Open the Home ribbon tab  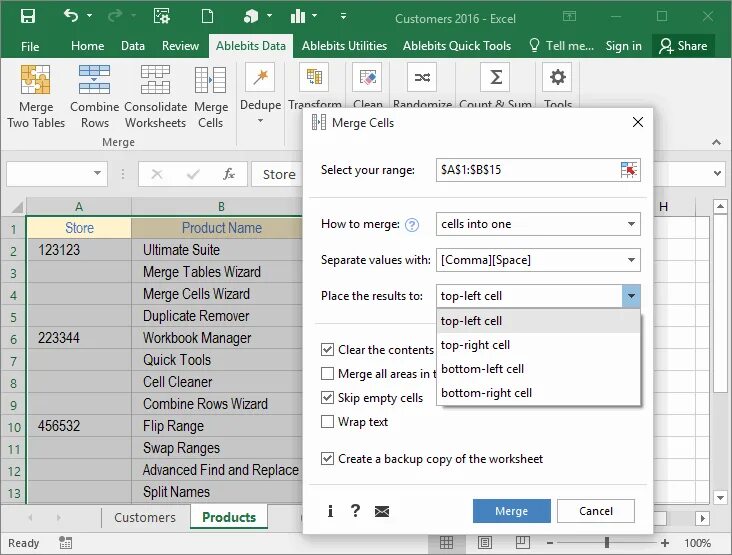point(87,46)
